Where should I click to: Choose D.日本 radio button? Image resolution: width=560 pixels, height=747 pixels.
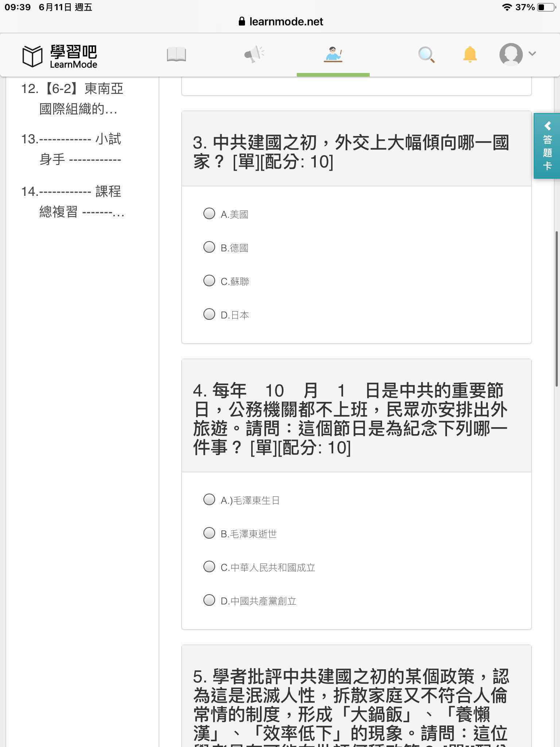pos(209,314)
